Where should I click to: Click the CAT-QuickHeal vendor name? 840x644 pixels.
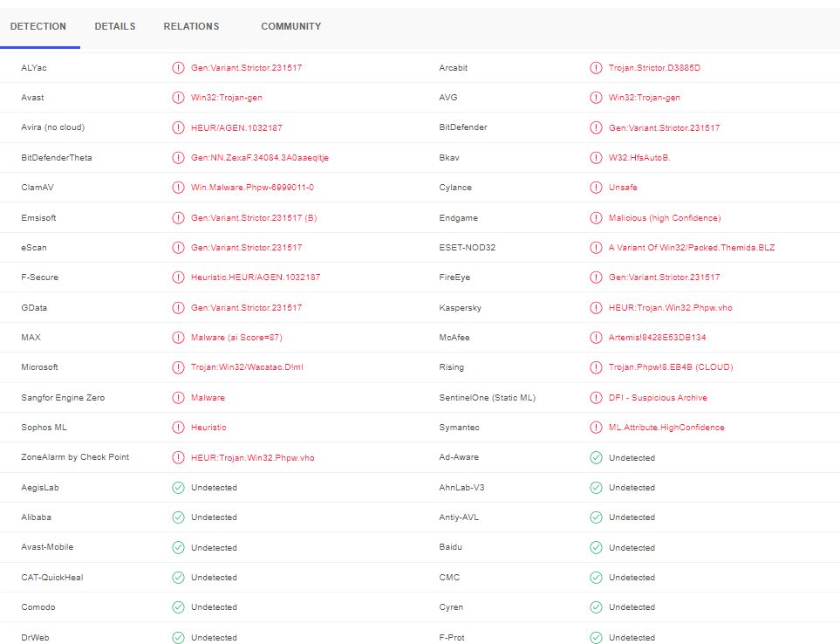52,578
